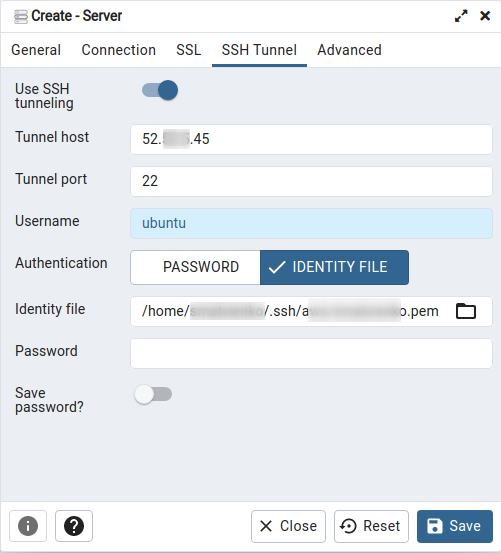Image resolution: width=501 pixels, height=553 pixels.
Task: Open the Connection tab
Action: pyautogui.click(x=118, y=50)
